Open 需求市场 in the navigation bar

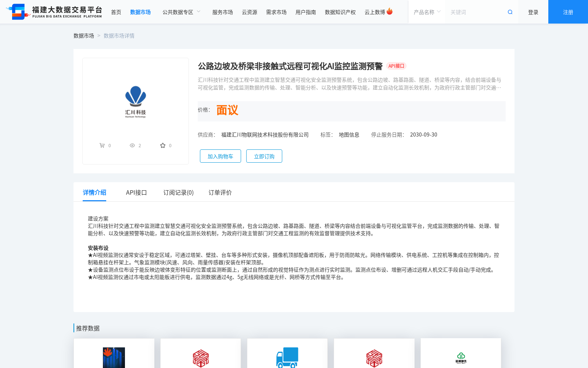276,12
